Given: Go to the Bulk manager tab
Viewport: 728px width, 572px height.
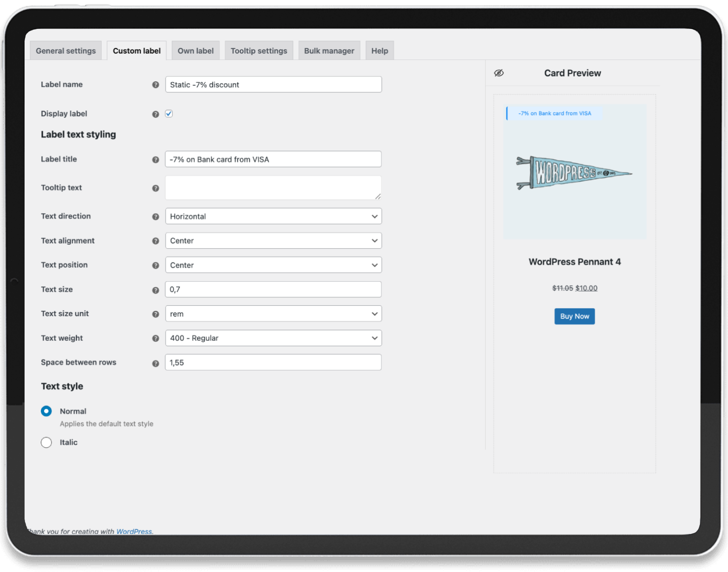Looking at the screenshot, I should pos(329,51).
